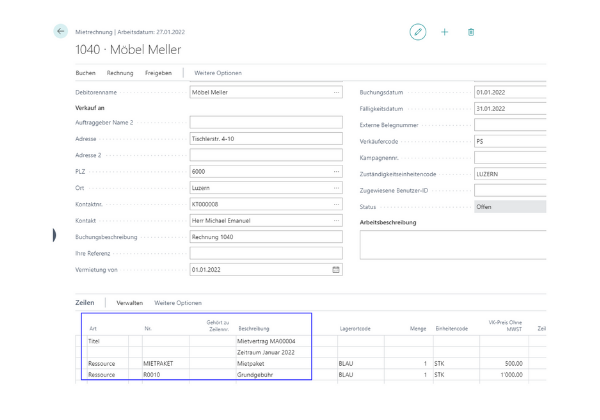This screenshot has height=420, width=600.
Task: Open the Rechnung menu
Action: 120,73
